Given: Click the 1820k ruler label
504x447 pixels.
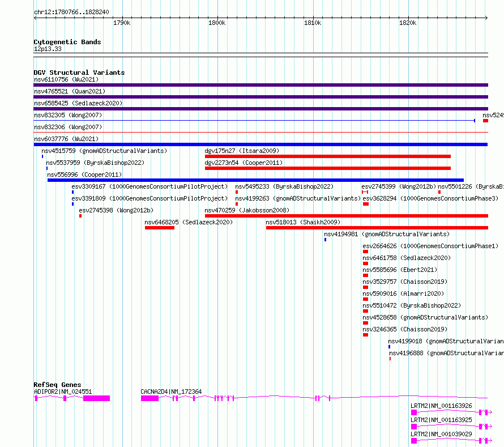Looking at the screenshot, I should point(408,23).
